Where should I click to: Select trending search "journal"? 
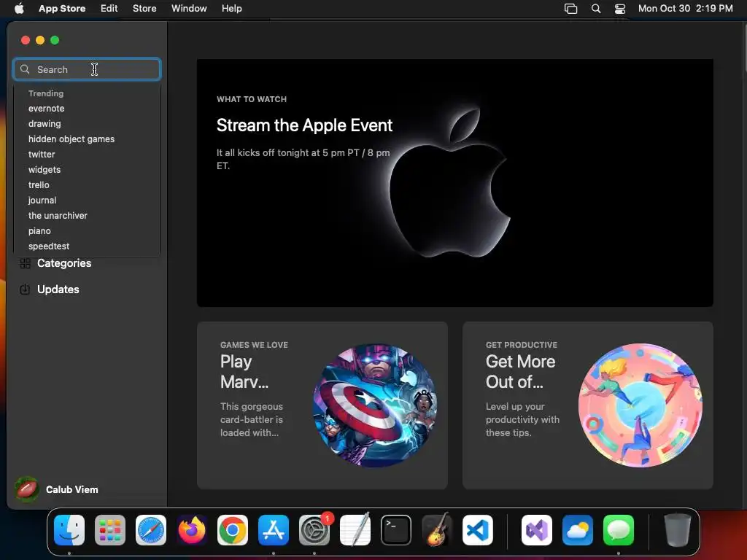click(42, 201)
